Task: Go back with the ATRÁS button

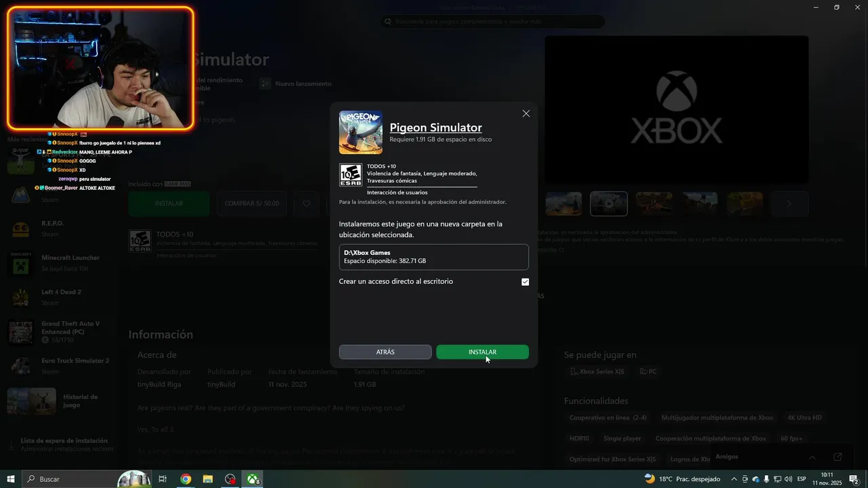Action: tap(385, 352)
